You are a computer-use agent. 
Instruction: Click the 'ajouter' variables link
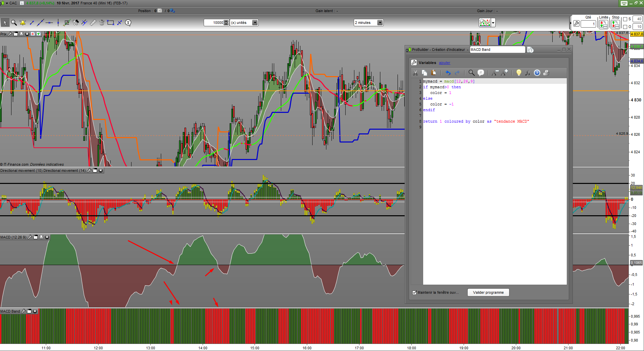(x=444, y=63)
